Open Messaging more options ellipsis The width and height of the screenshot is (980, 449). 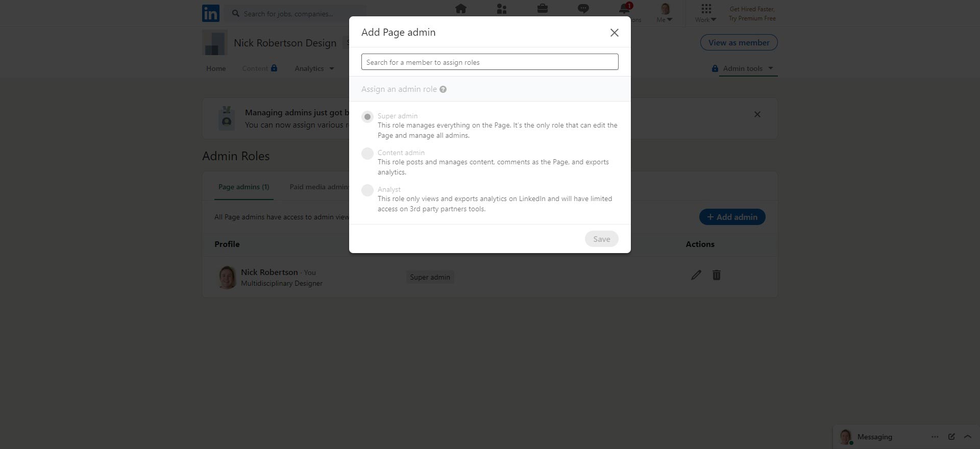click(x=935, y=437)
